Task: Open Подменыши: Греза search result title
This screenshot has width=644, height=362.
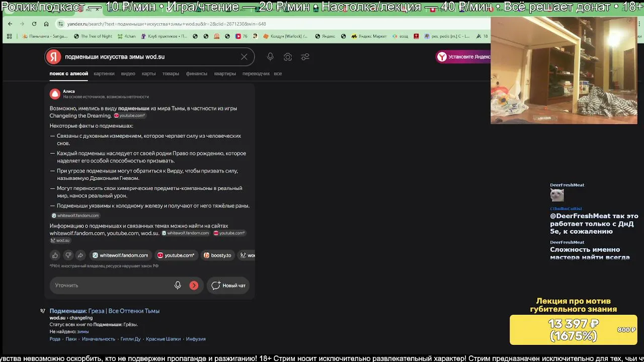Action: tap(104, 311)
